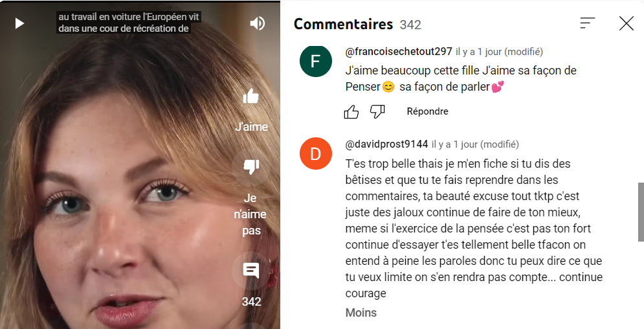Open comments with the speech bubble icon
The height and width of the screenshot is (329, 644).
tap(251, 271)
